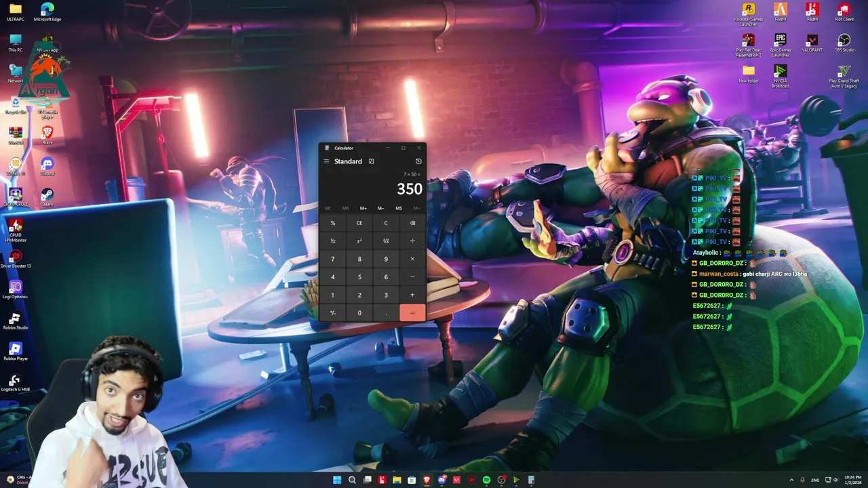Select the FiveM desktop shortcut
This screenshot has height=488, width=868.
coord(781,12)
